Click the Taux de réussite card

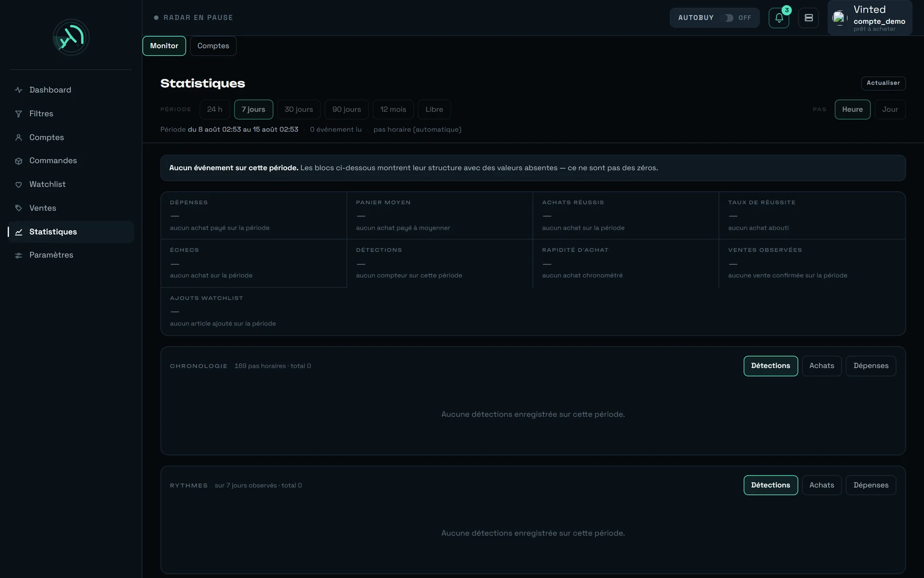(x=812, y=215)
